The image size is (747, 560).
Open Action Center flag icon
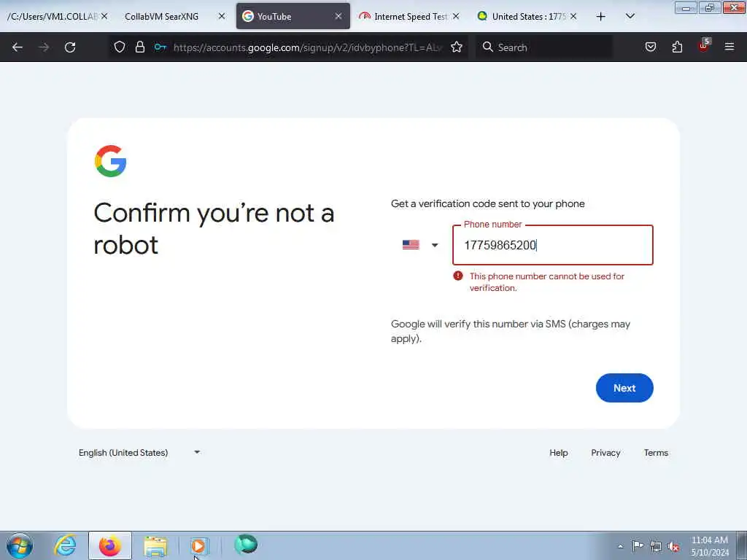638,545
